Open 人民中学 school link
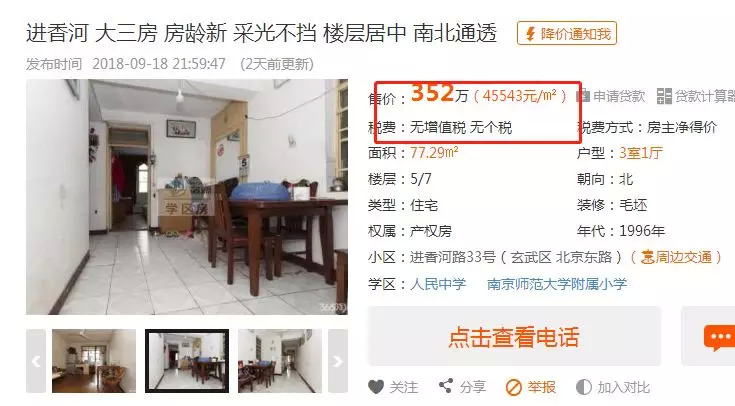This screenshot has width=735, height=406. click(438, 284)
